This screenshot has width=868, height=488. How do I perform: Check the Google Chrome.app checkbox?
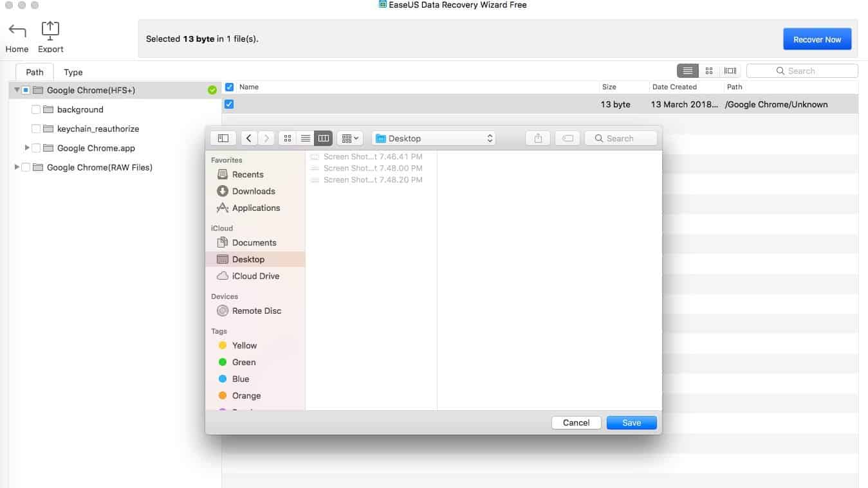tap(36, 148)
